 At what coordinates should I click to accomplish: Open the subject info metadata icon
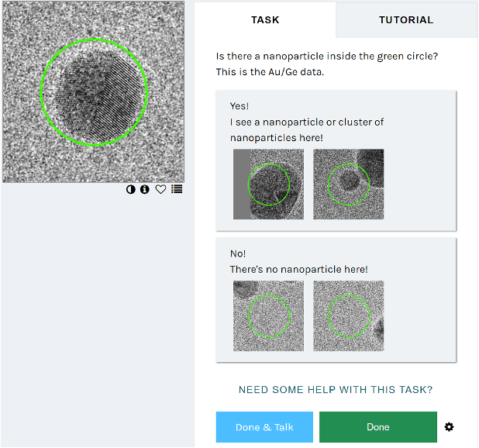pyautogui.click(x=144, y=189)
